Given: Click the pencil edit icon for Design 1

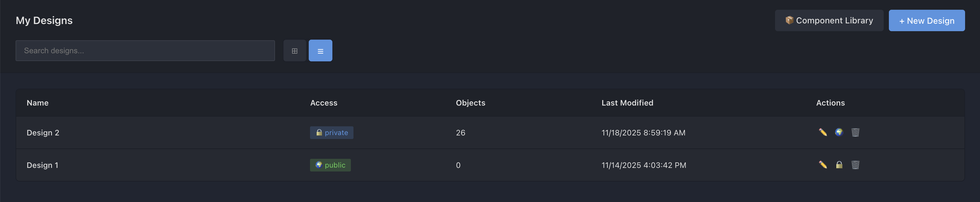Looking at the screenshot, I should tap(822, 165).
